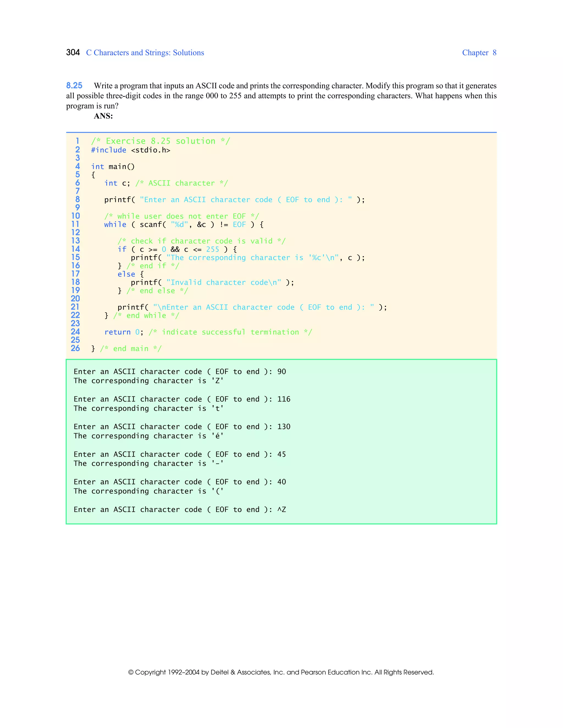Click the bold 'ANS:' label
The image size is (563, 728).
pos(103,116)
